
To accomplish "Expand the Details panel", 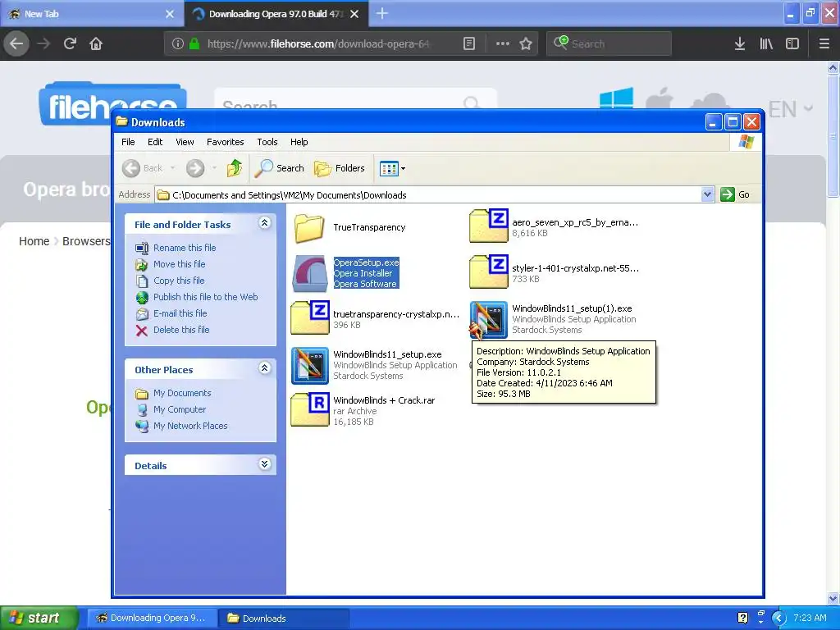I will point(264,464).
